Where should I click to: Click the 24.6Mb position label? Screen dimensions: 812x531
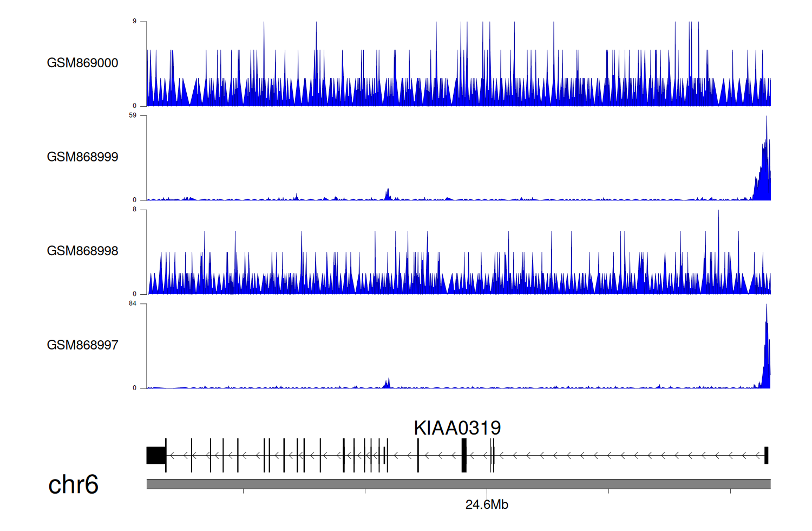click(x=487, y=505)
